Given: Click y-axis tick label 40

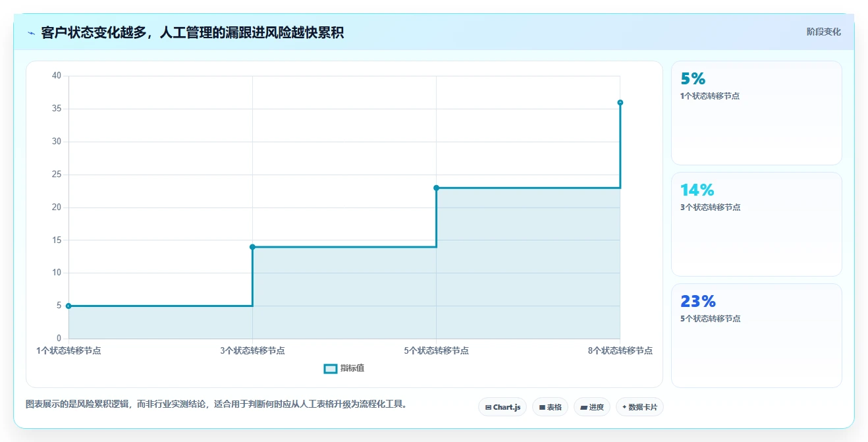Looking at the screenshot, I should (57, 76).
